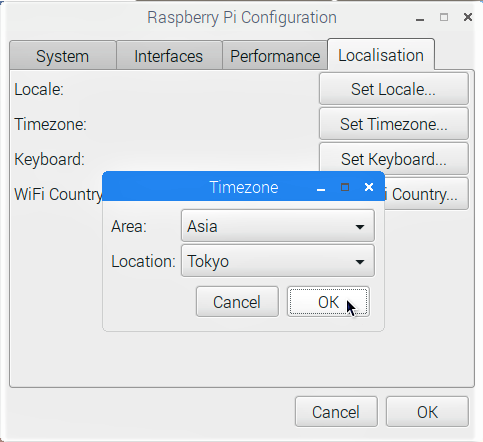Screen dimensions: 483x442
Task: Go to the Performance tab
Action: 275,56
